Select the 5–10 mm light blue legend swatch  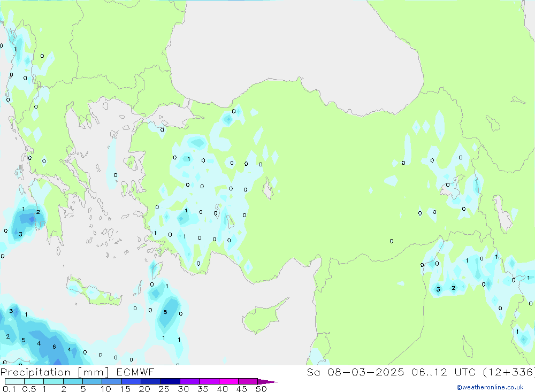tap(93, 381)
